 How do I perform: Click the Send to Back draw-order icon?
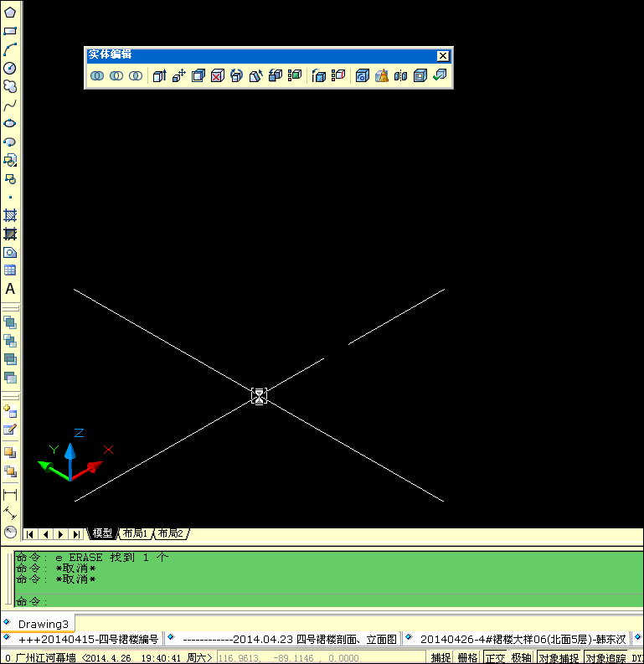[x=10, y=341]
